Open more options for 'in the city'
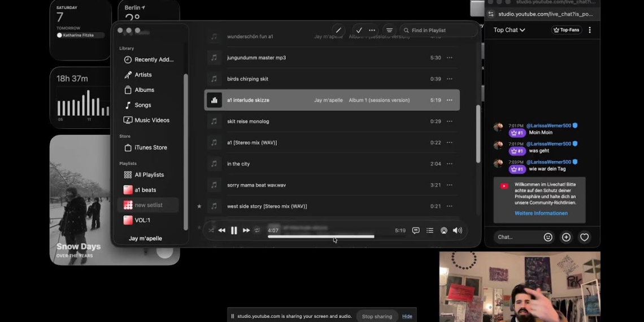Viewport: 644px width, 322px height. click(x=450, y=164)
